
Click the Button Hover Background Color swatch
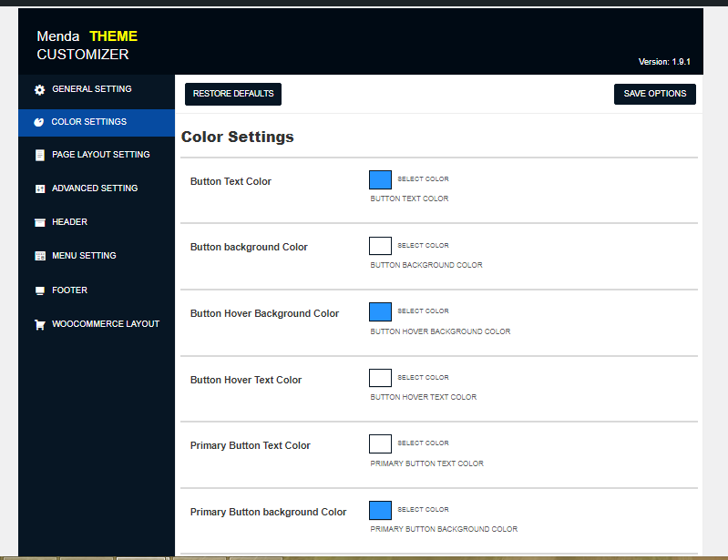[x=380, y=312]
